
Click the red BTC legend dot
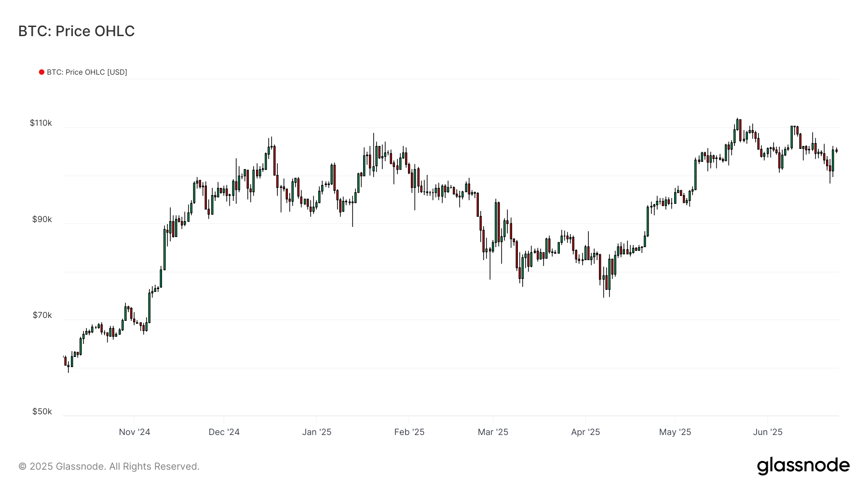41,72
